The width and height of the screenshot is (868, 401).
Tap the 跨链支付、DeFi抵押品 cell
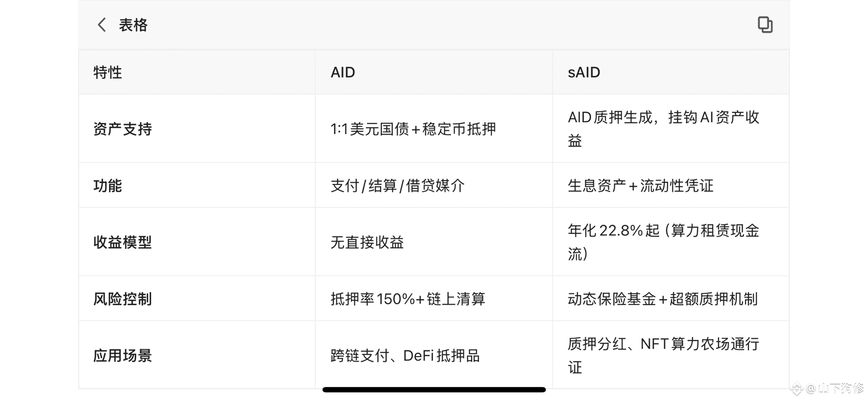[405, 355]
